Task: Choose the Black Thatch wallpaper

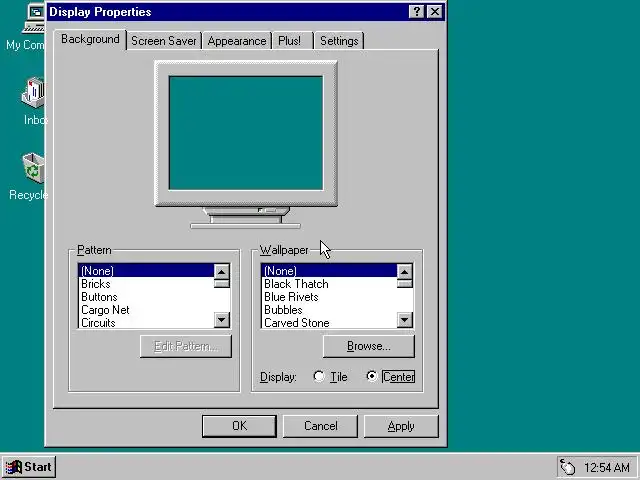Action: pos(329,284)
